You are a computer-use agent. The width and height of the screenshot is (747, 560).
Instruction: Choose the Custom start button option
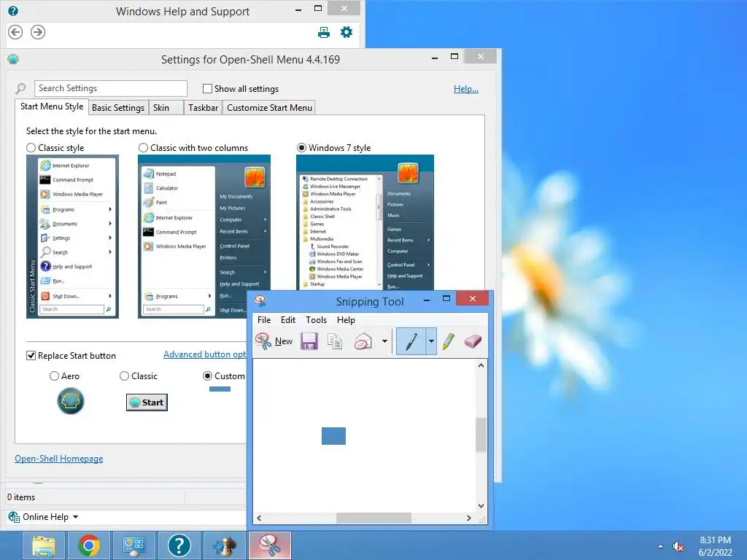(x=208, y=376)
